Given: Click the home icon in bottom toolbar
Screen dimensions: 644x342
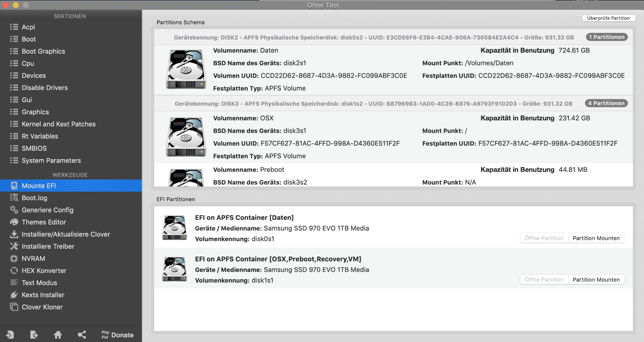Looking at the screenshot, I should (58, 335).
